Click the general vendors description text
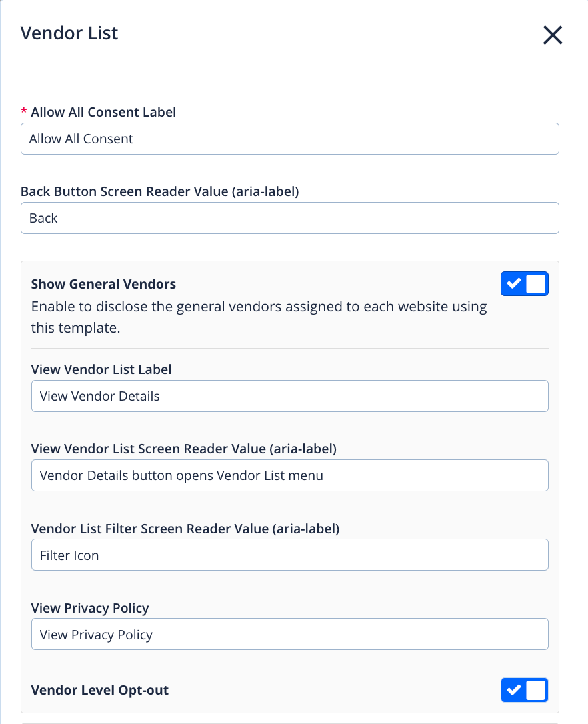This screenshot has width=588, height=724. pos(259,317)
